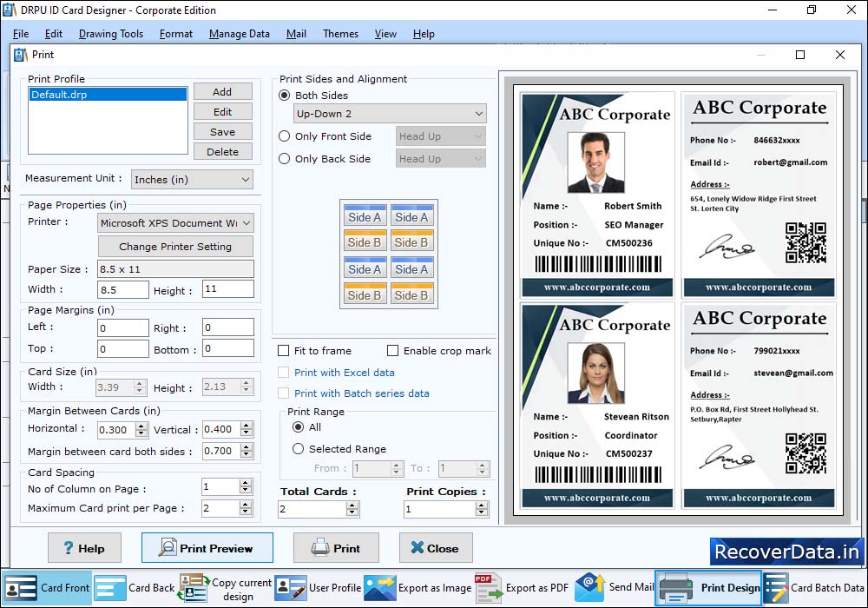Click the question mark Help icon
Screen dimensions: 868x608
(x=68, y=548)
